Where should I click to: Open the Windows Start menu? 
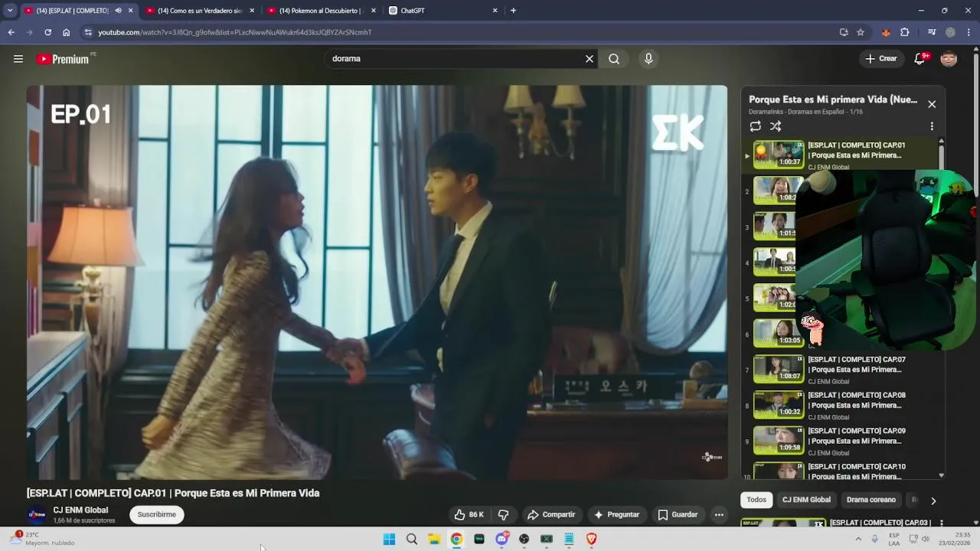click(389, 540)
